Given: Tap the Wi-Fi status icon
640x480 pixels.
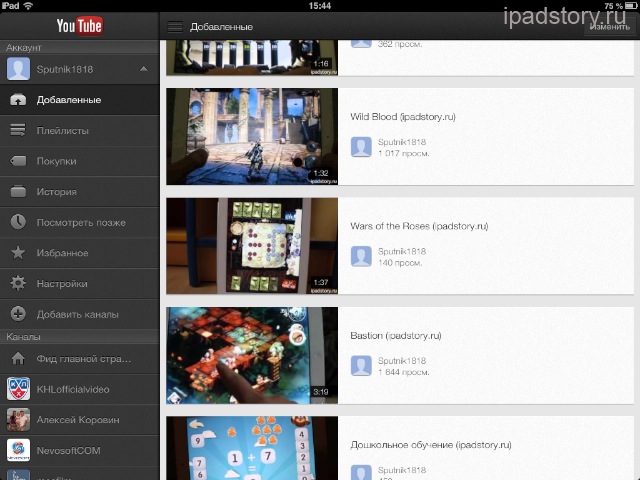Looking at the screenshot, I should 28,6.
